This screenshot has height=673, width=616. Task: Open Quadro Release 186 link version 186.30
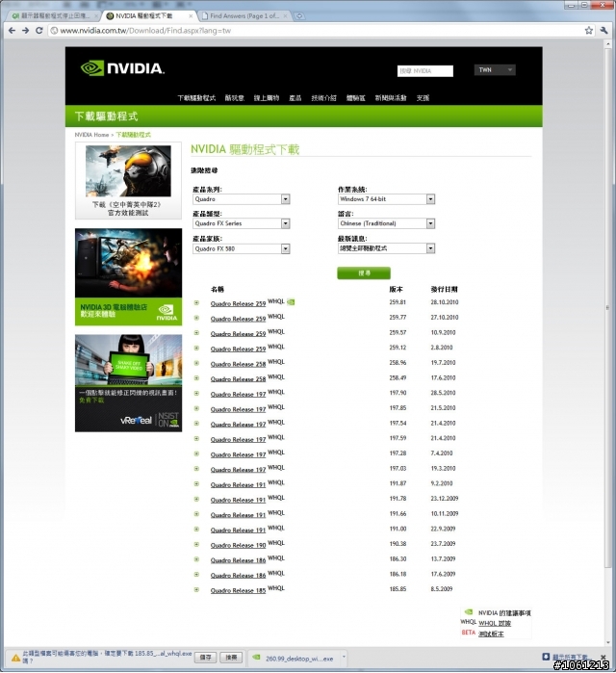pos(238,560)
